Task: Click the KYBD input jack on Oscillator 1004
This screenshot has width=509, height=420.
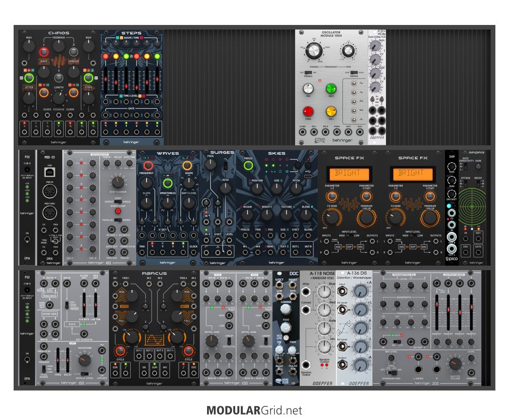Action: coord(302,132)
